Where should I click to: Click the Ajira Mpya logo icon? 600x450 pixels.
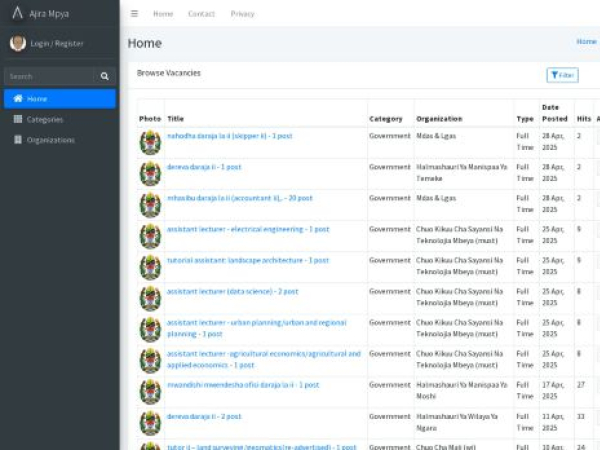(x=17, y=14)
